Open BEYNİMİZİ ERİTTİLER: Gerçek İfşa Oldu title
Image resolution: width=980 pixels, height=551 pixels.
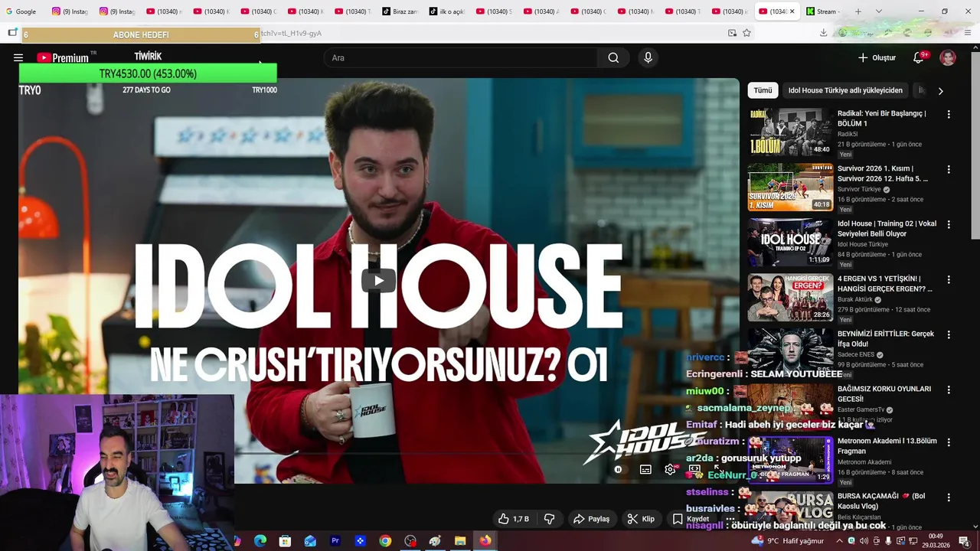click(886, 339)
